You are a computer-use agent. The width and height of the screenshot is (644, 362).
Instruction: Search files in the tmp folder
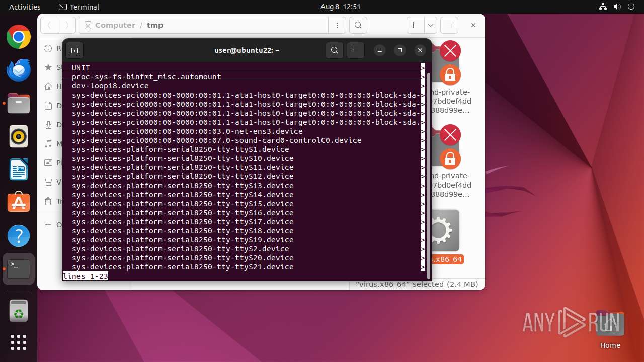tap(358, 25)
